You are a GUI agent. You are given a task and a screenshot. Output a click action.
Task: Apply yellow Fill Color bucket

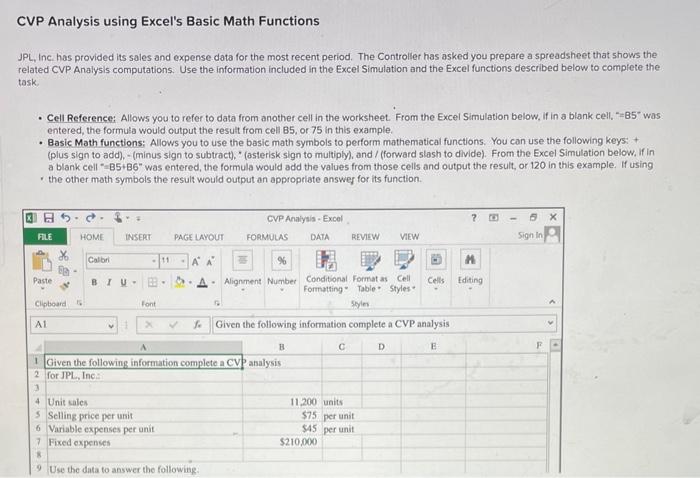pos(180,282)
